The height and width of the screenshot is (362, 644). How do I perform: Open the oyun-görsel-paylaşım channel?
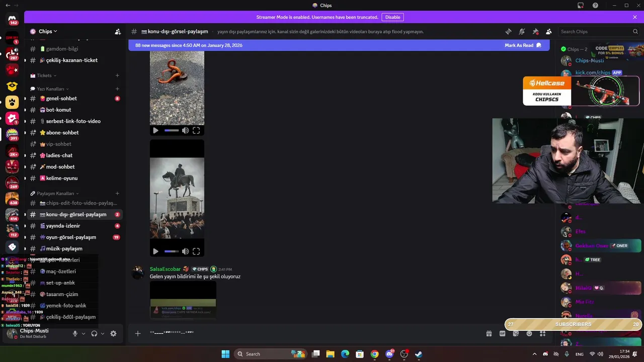(74, 237)
